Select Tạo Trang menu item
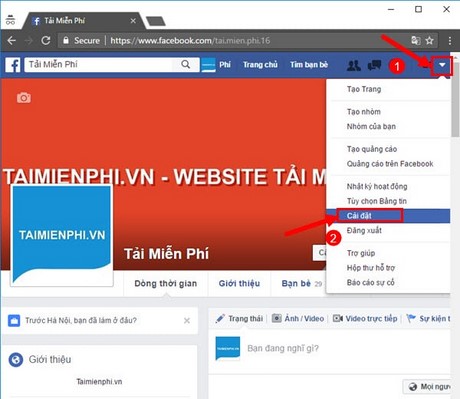The image size is (460, 399). point(364,89)
